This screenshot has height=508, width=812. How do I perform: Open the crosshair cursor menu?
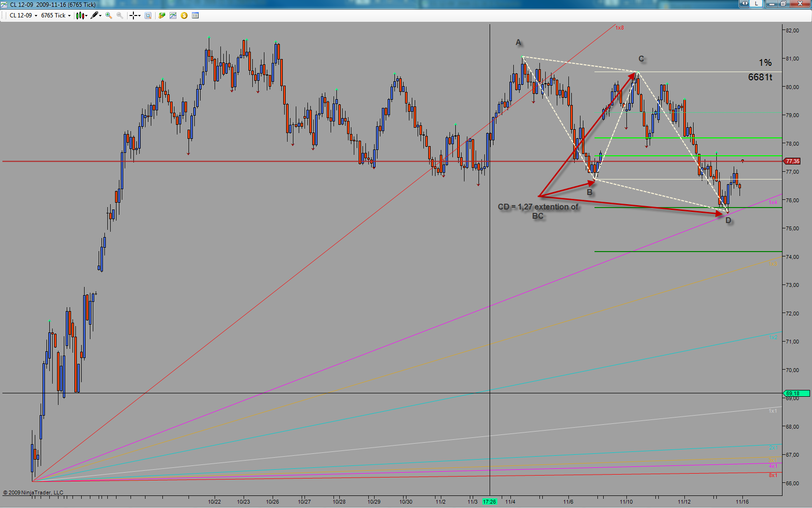[135, 15]
